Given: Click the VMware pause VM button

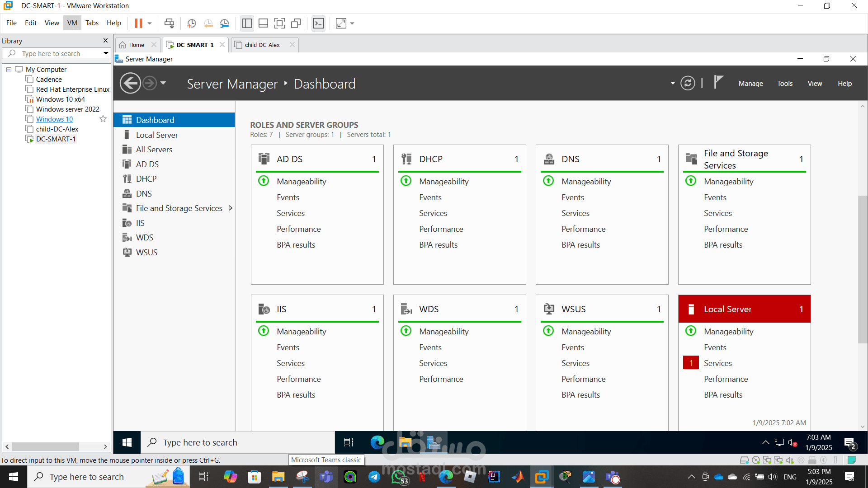Looking at the screenshot, I should click(x=138, y=23).
